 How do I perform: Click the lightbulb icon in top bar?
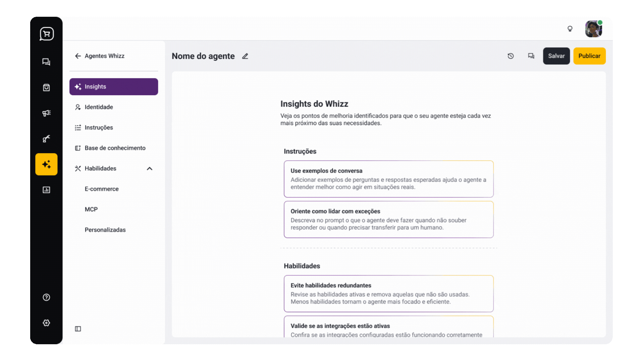[570, 29]
